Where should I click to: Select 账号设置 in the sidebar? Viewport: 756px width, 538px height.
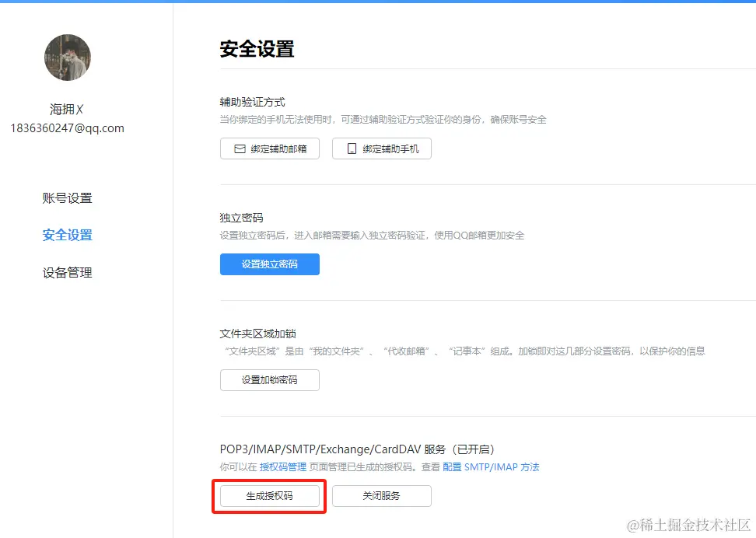point(68,198)
